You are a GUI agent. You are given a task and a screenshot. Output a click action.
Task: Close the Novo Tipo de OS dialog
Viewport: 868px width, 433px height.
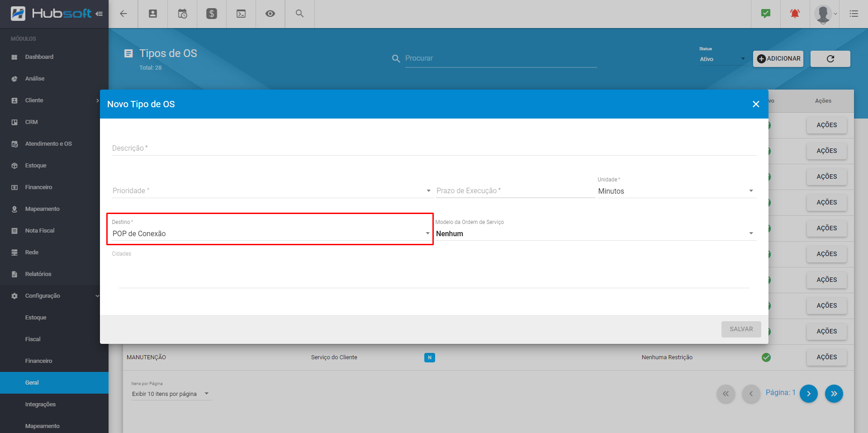coord(756,104)
